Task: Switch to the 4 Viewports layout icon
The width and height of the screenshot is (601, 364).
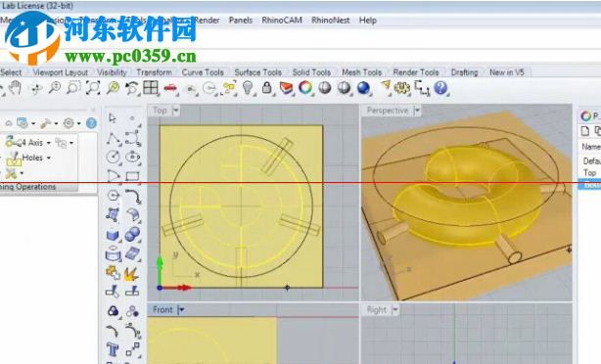Action: click(x=151, y=88)
